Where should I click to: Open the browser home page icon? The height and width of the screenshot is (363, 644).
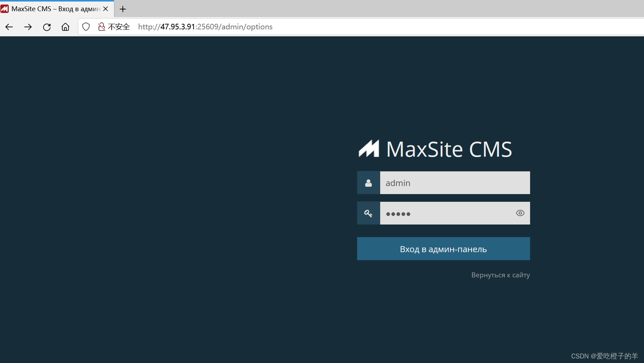point(65,27)
